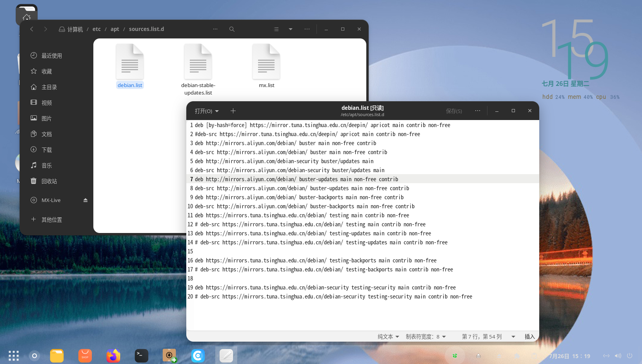Expand the 打开(O) dropdown
The image size is (642, 364).
pyautogui.click(x=207, y=111)
